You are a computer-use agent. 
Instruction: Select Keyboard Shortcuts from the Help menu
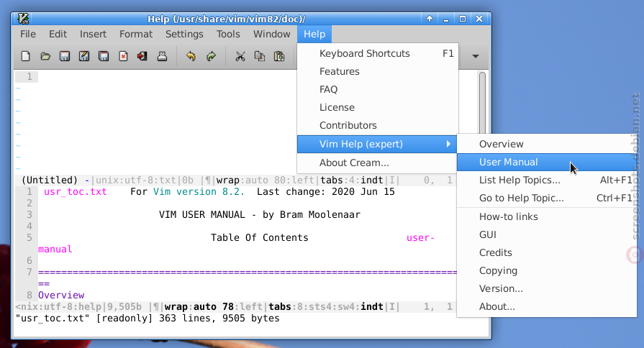pyautogui.click(x=377, y=53)
